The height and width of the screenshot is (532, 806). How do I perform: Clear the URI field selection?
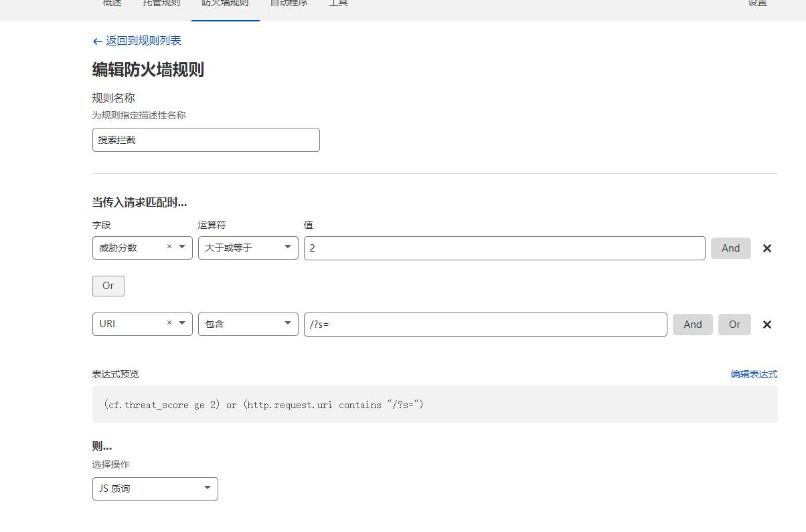[169, 323]
